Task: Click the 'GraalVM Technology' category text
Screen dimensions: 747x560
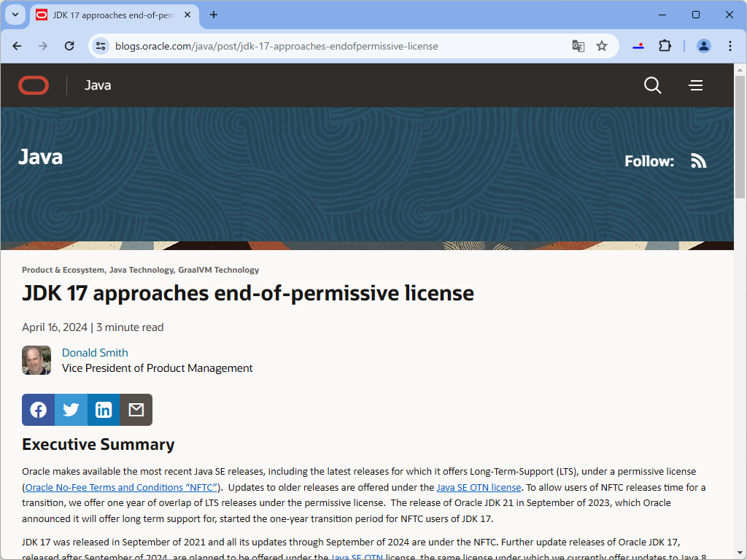Action: 219,270
